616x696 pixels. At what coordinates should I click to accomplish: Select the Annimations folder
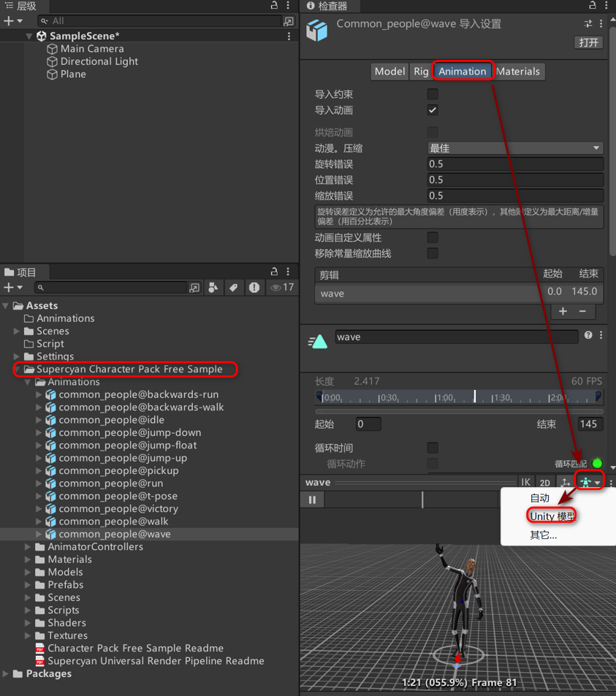pyautogui.click(x=65, y=318)
